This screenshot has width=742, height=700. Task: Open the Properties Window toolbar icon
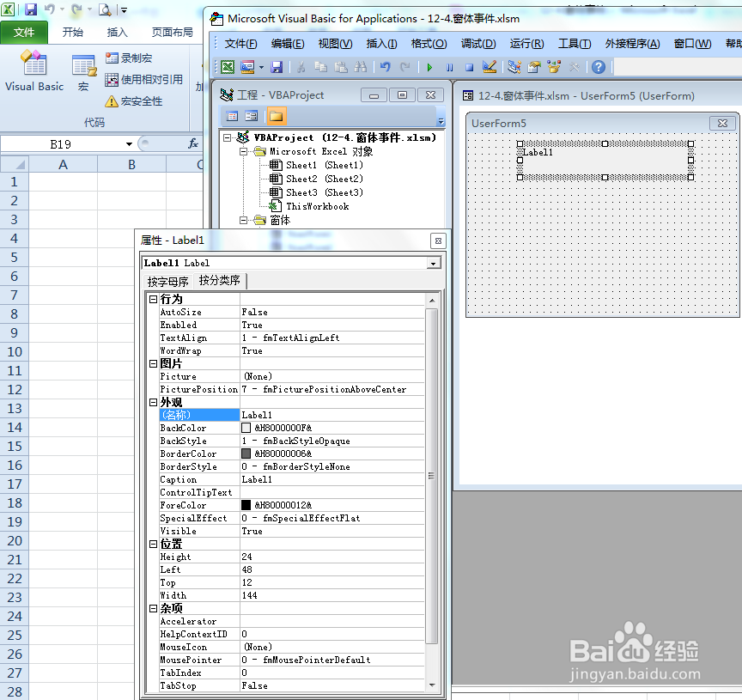[x=534, y=67]
